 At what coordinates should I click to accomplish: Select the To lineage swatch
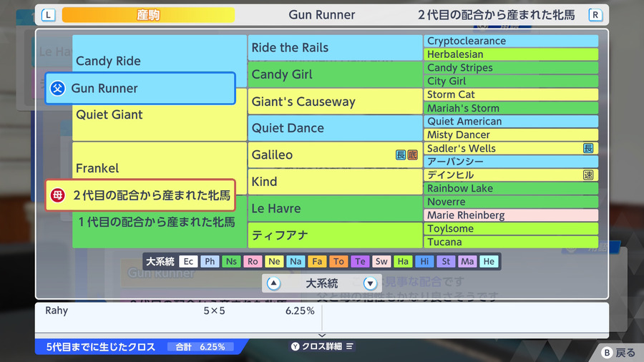[338, 261]
